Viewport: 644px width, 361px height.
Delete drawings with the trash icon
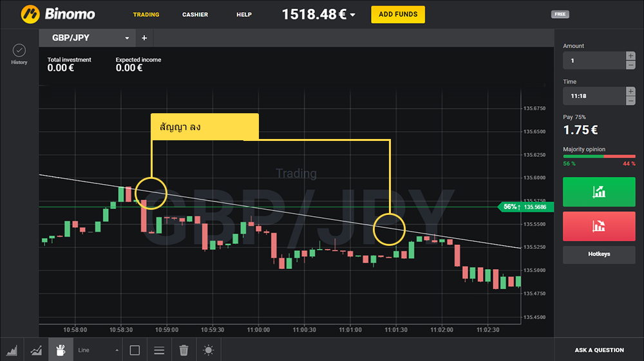click(x=184, y=350)
